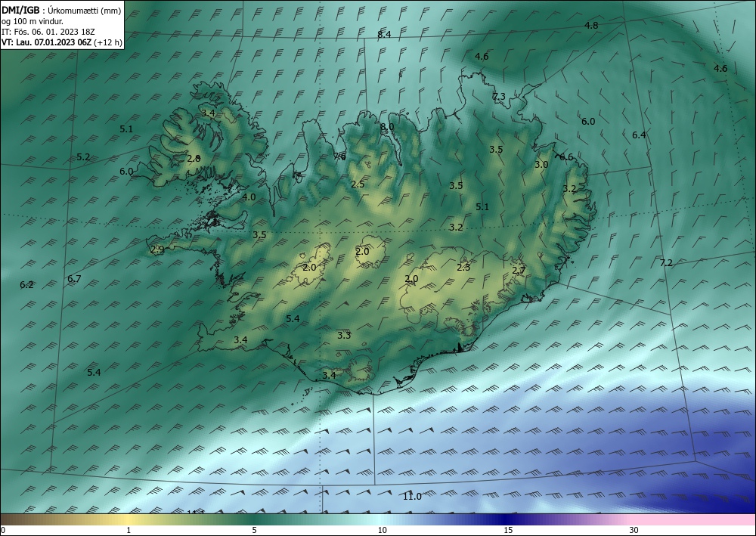The image size is (756, 536).
Task: Click the 2.8 value in the Westfjords
Action: click(x=194, y=159)
